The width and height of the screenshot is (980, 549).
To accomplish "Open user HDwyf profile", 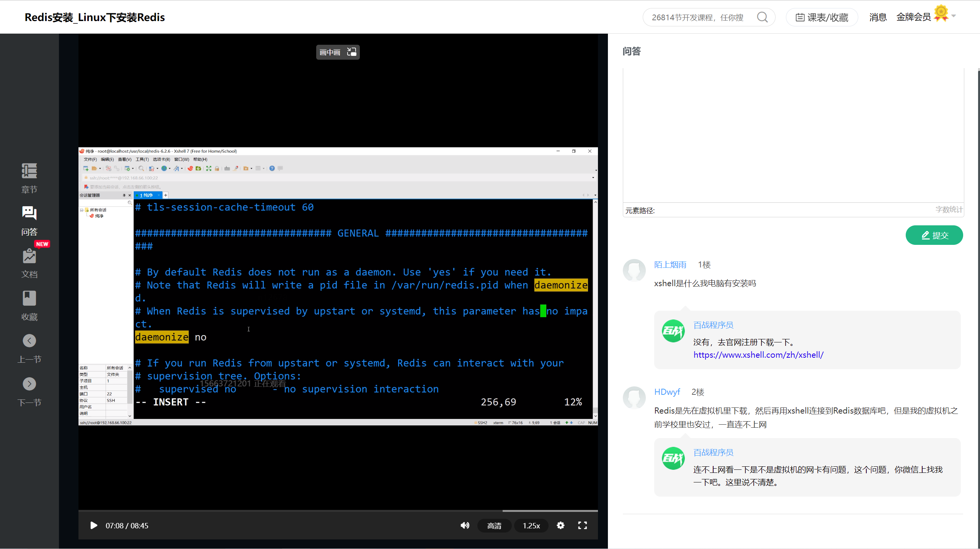I will pyautogui.click(x=667, y=392).
